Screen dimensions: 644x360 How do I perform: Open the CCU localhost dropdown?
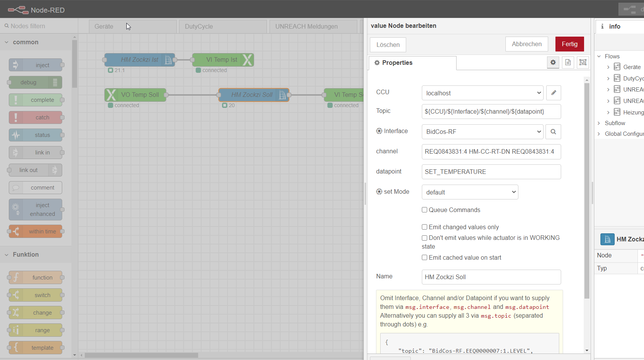tap(483, 93)
